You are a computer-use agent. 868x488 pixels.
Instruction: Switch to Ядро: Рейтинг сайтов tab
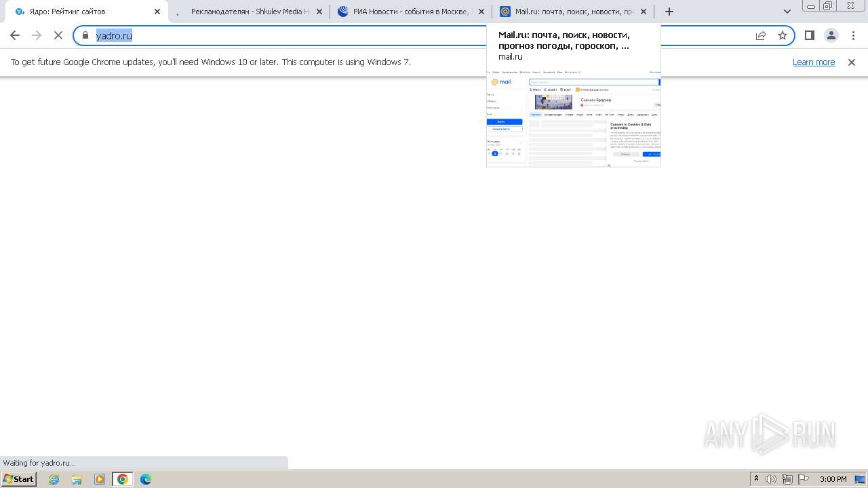88,12
